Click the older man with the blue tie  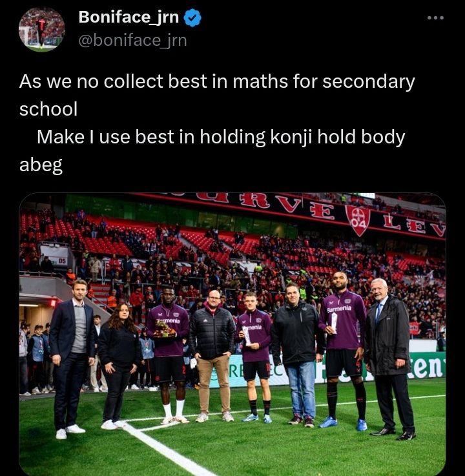point(389,358)
